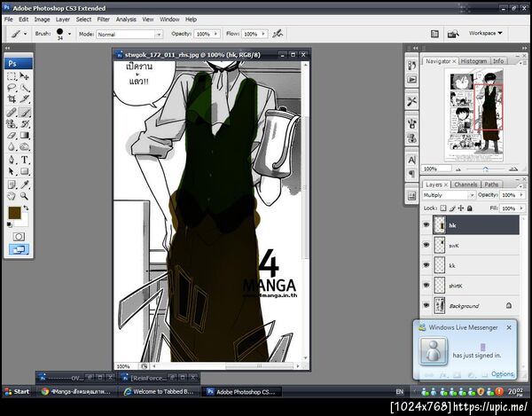Open Go to Bridge button
The height and width of the screenshot is (416, 532).
click(x=453, y=34)
